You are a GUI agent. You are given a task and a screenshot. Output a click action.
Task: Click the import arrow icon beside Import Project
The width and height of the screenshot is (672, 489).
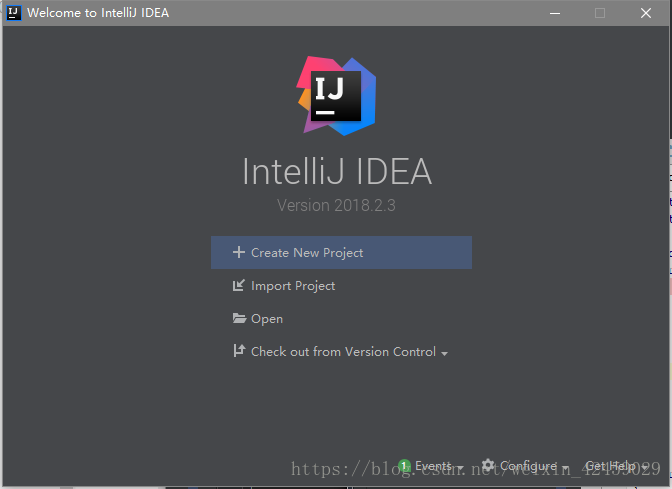[x=239, y=285]
